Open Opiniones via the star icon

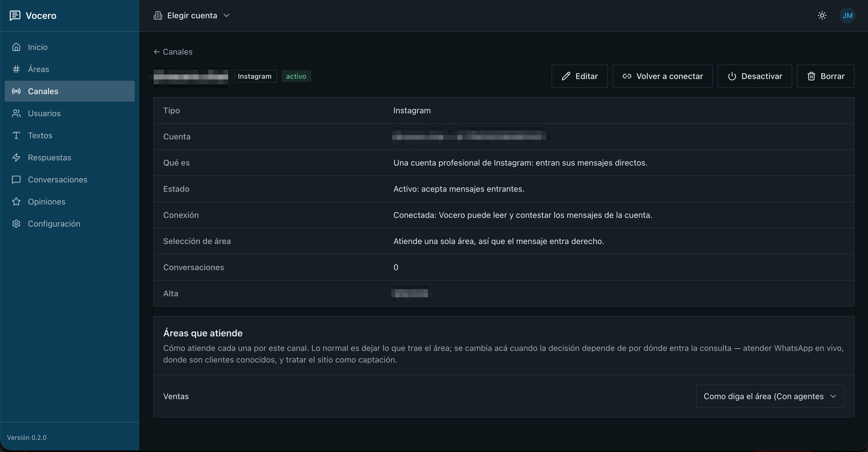pyautogui.click(x=16, y=202)
